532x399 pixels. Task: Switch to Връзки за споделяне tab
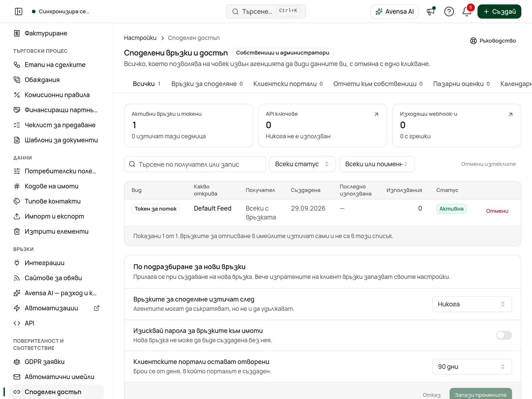point(207,84)
